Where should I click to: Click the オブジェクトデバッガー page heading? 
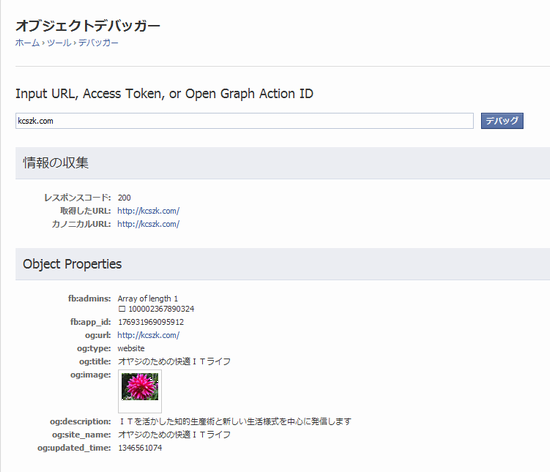[88, 26]
